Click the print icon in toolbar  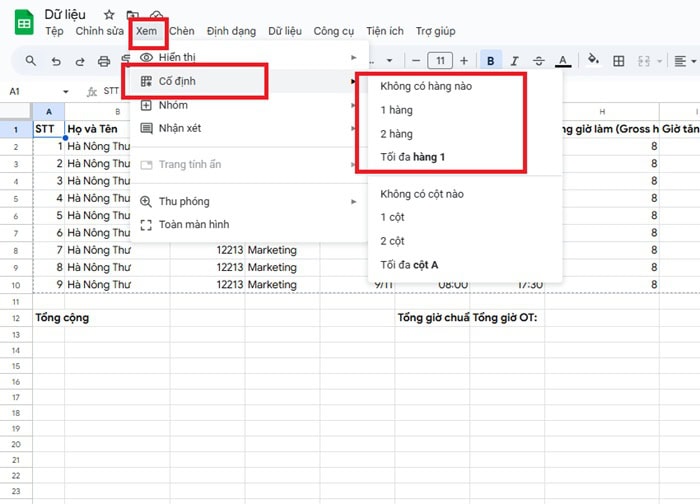pyautogui.click(x=104, y=61)
